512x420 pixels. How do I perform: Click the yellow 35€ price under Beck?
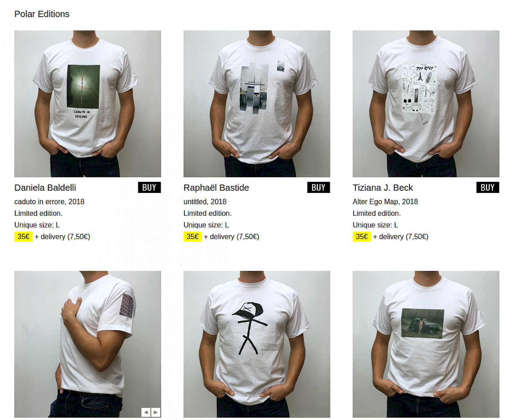[362, 237]
